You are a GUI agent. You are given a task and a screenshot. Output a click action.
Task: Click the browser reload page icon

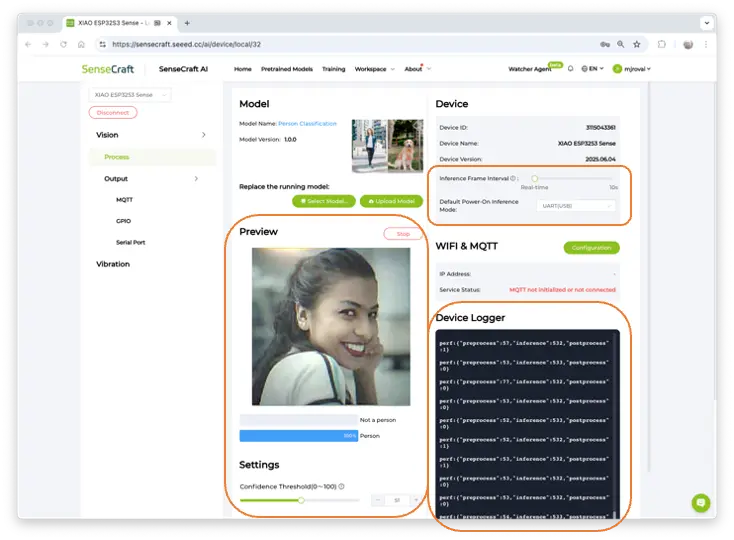(x=64, y=44)
